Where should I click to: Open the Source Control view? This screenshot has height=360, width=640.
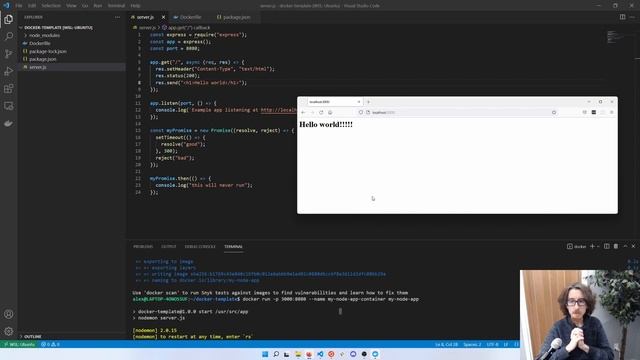pos(9,54)
